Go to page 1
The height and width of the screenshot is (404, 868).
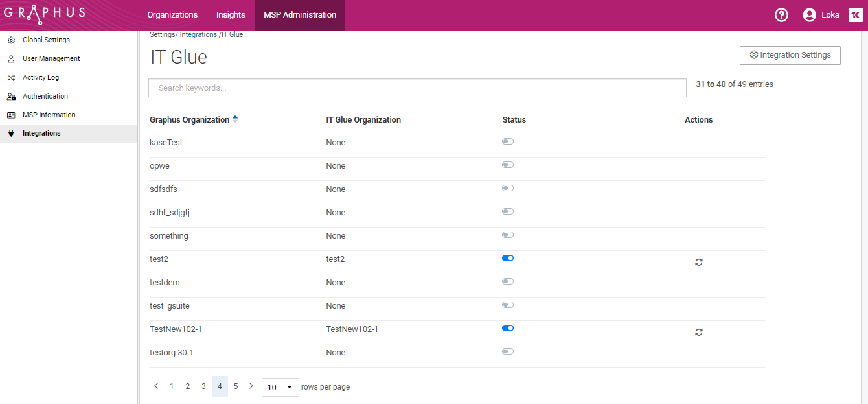click(172, 386)
